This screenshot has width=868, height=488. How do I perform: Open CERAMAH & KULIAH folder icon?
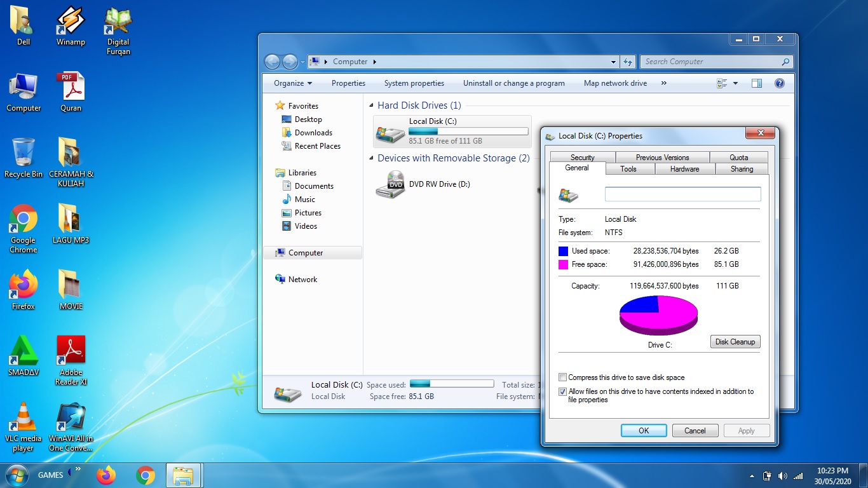tap(71, 162)
